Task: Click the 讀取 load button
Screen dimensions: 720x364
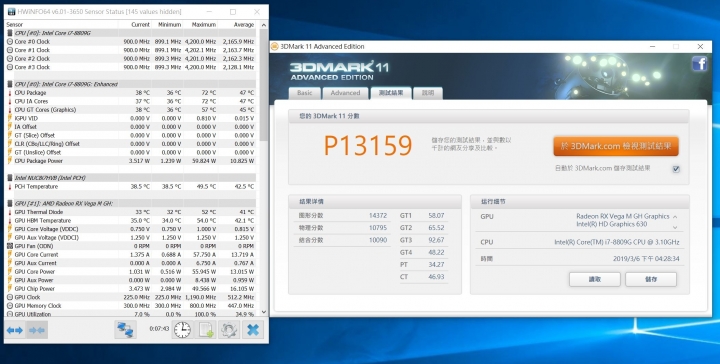Action: click(595, 279)
